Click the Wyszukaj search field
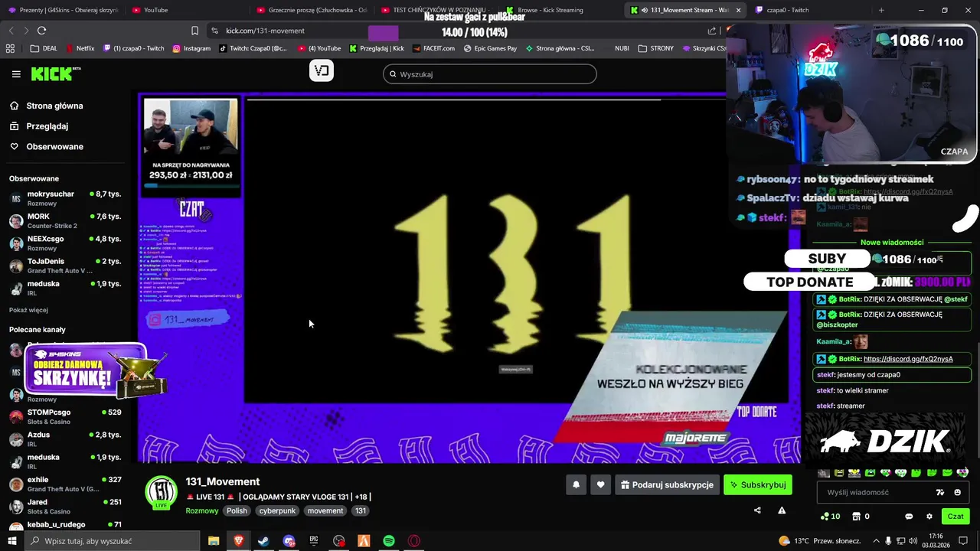This screenshot has height=551, width=980. [x=490, y=74]
